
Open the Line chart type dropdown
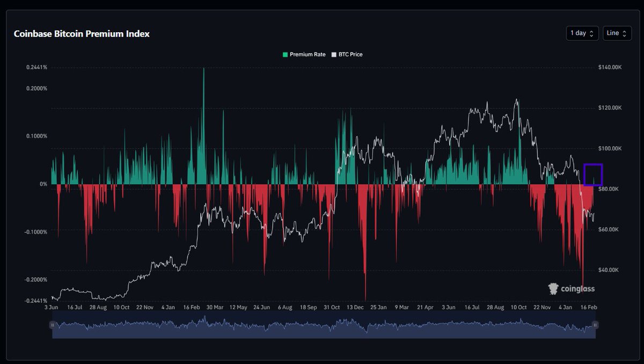pos(617,33)
